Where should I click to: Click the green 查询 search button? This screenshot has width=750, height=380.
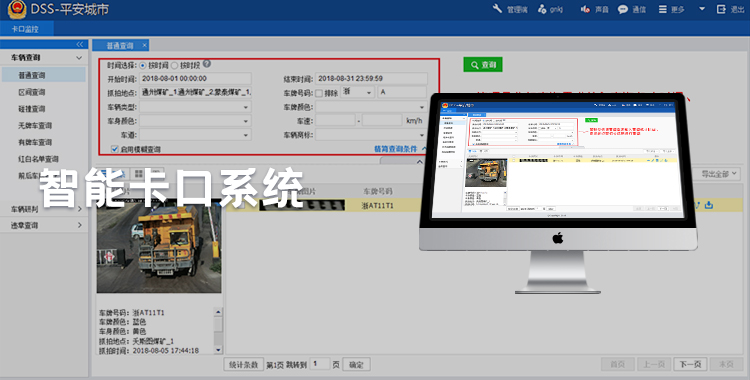(483, 65)
